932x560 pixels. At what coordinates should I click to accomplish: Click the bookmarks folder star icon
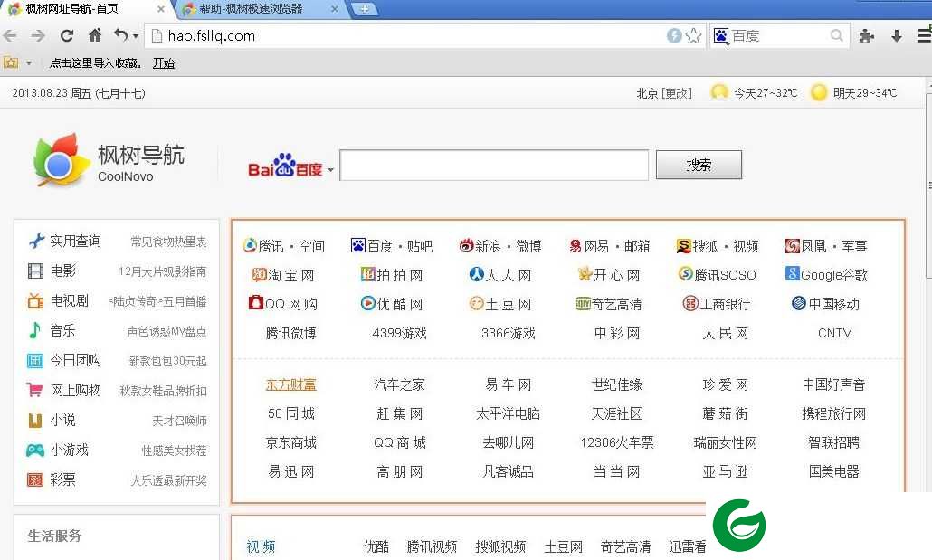11,62
